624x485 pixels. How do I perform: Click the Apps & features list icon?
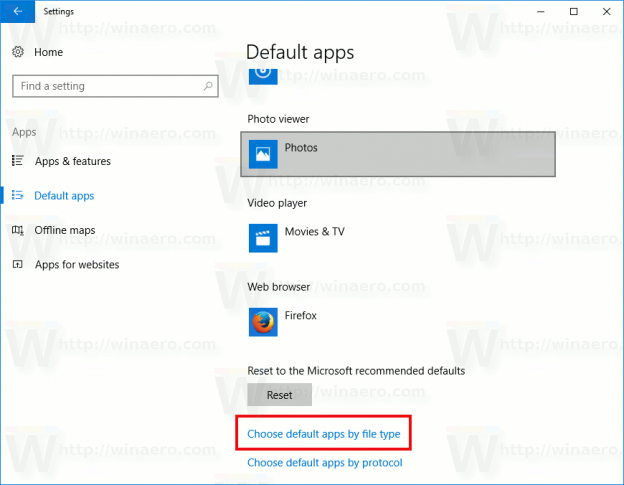18,160
